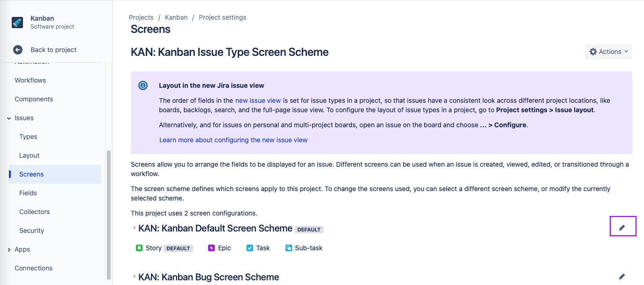Open 'Learn more about configuring the new issue view'
This screenshot has width=644, height=285.
pos(233,140)
